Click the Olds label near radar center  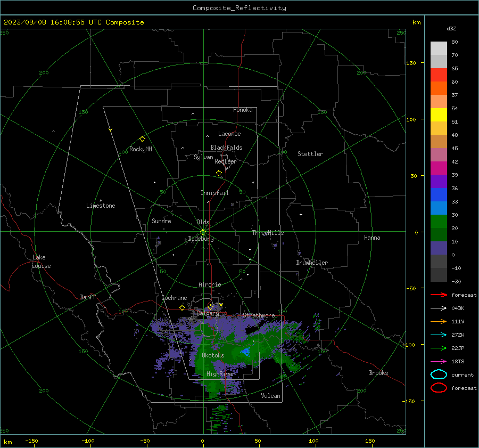pos(203,222)
